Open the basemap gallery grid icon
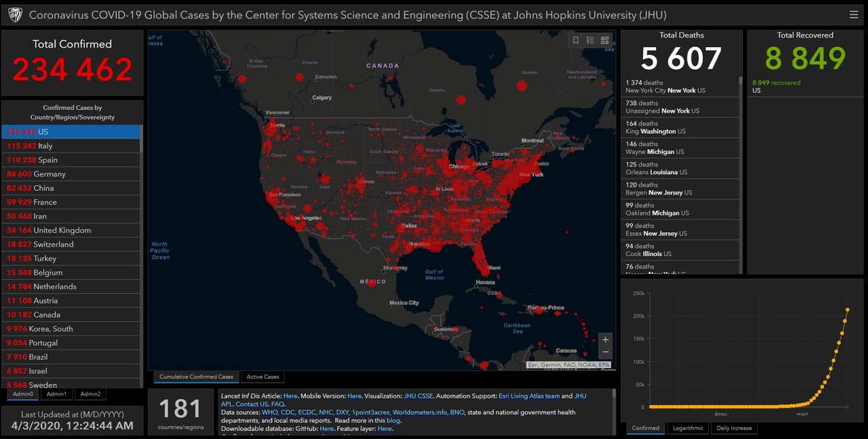Viewport: 868px width, 439px height. [605, 41]
